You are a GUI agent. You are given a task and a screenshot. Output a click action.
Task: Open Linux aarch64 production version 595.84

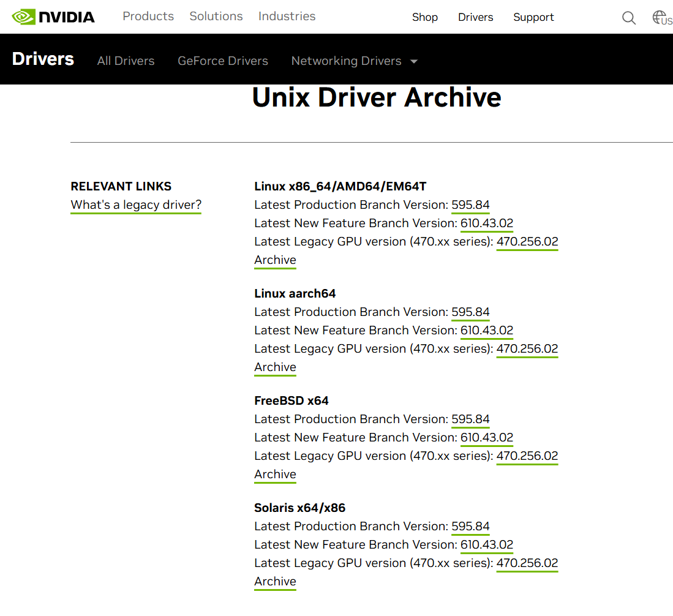point(470,312)
